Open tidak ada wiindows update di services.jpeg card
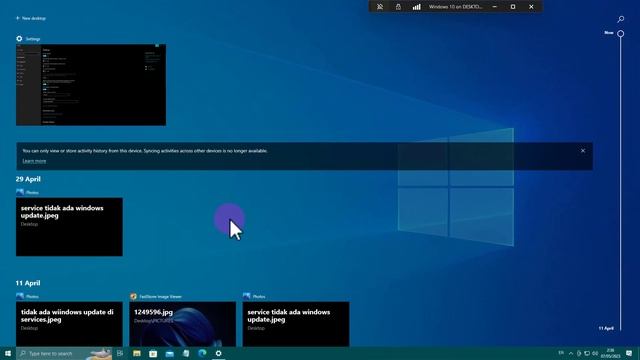Viewport: 640px width, 360px height. 69,324
